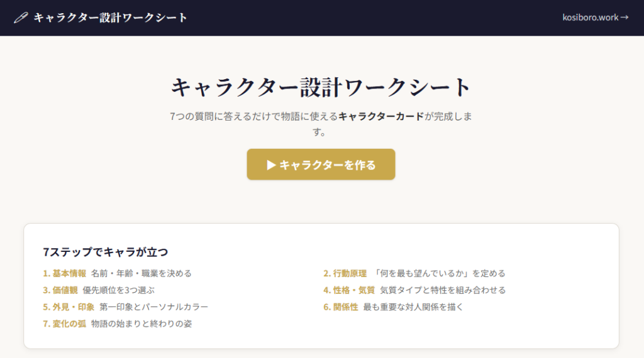Click the 名前・年齢・職業を決める description

point(141,273)
